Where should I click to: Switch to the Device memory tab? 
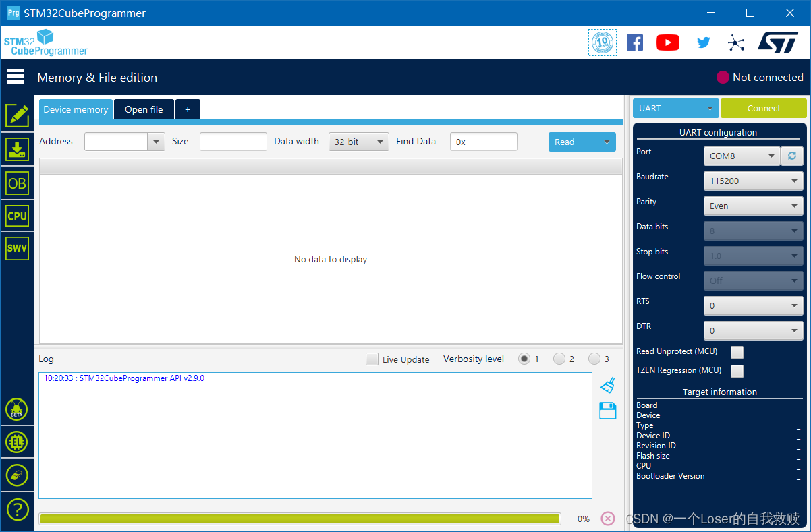coord(76,109)
